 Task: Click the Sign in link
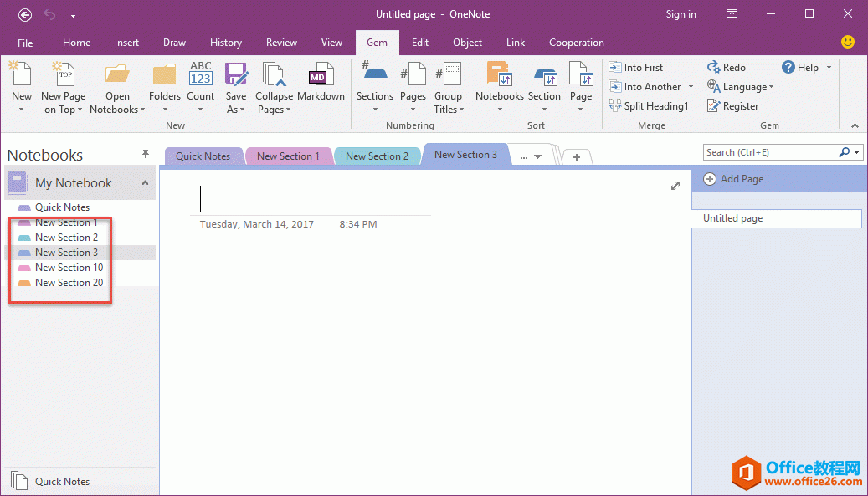click(681, 13)
